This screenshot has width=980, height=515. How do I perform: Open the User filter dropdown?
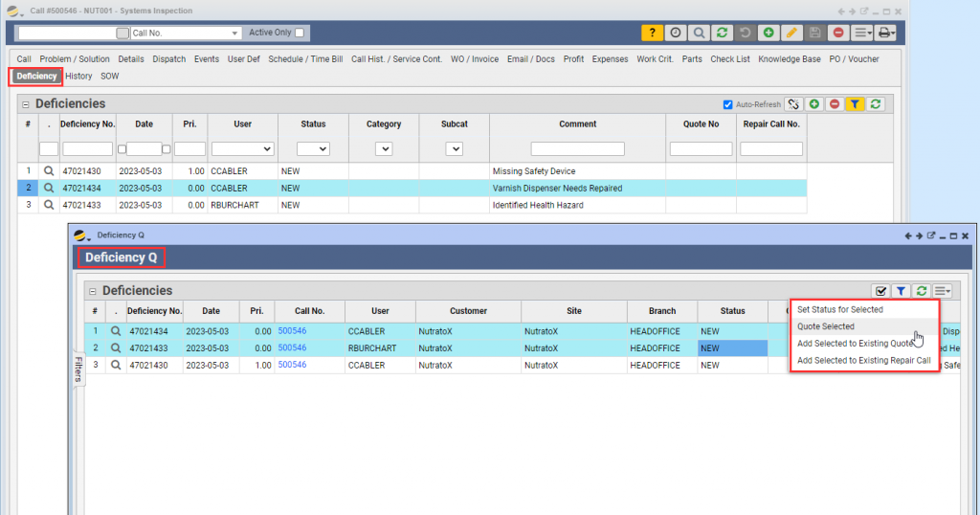tap(242, 149)
